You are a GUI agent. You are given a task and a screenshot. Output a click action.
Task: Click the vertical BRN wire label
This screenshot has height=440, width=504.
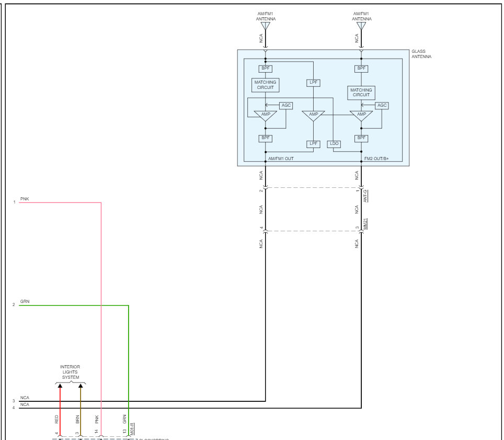(x=77, y=420)
